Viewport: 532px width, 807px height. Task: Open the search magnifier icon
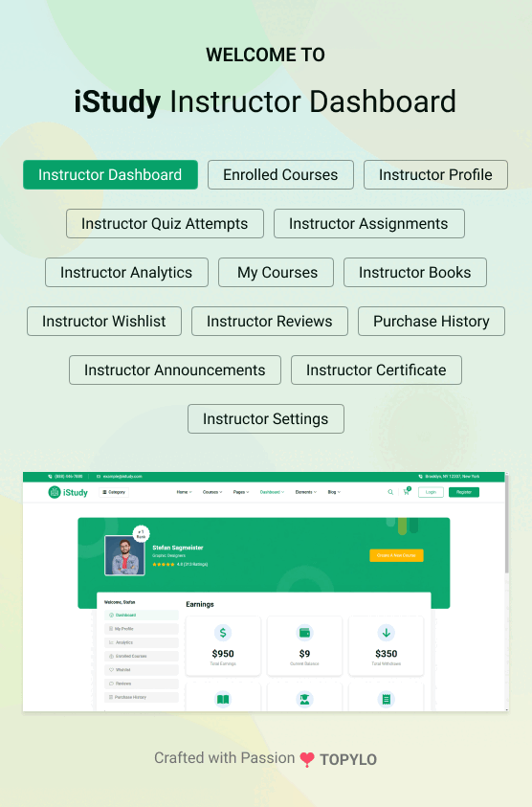pyautogui.click(x=390, y=492)
